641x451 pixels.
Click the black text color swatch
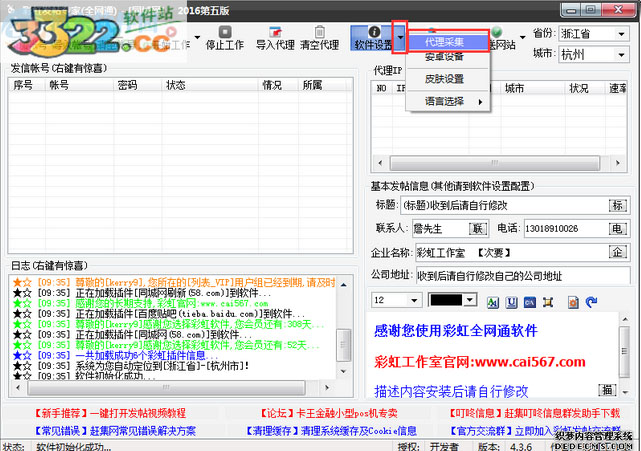point(453,300)
